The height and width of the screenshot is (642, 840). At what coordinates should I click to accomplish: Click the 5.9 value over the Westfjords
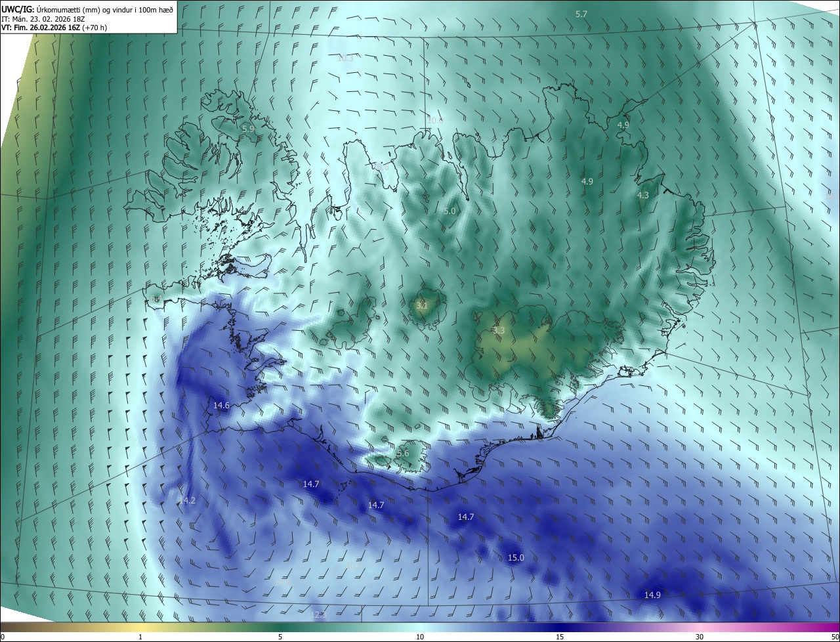[x=248, y=129]
